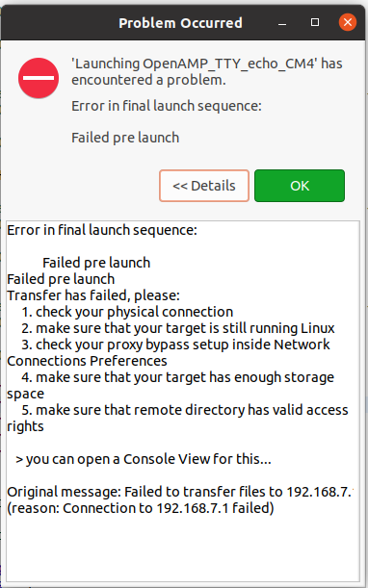
Task: Maximize the Problem Occurred window
Action: click(315, 22)
